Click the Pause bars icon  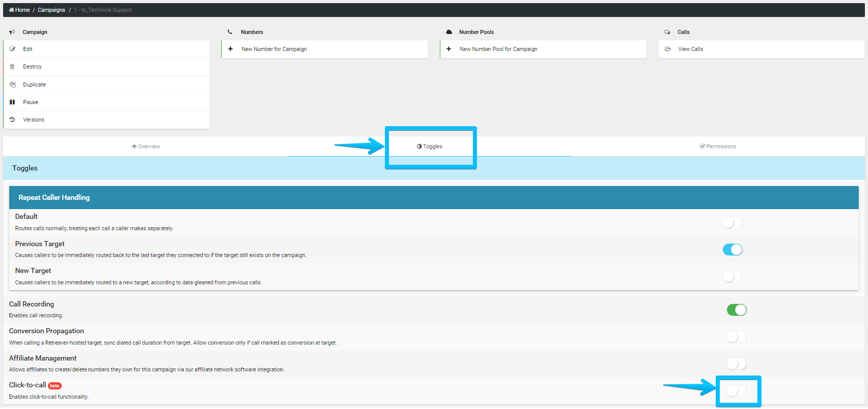click(x=12, y=102)
